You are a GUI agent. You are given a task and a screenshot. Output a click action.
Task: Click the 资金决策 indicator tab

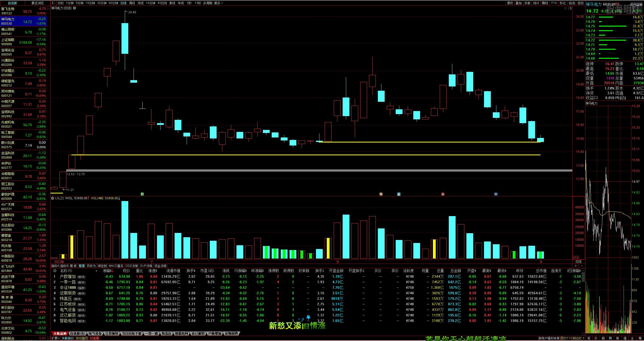[160, 266]
